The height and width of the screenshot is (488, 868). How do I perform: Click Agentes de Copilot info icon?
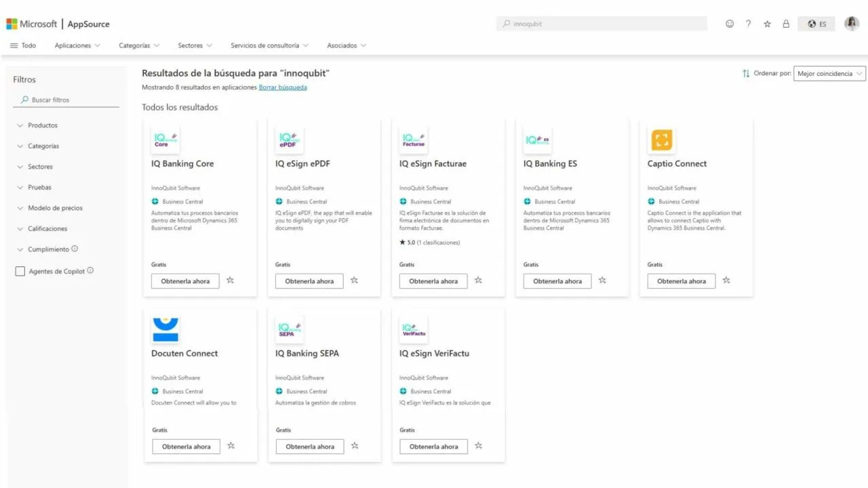click(x=90, y=270)
